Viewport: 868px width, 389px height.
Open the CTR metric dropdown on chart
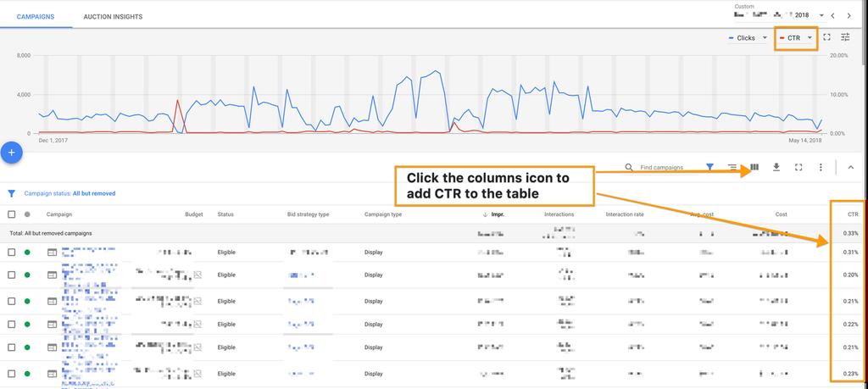pyautogui.click(x=796, y=37)
